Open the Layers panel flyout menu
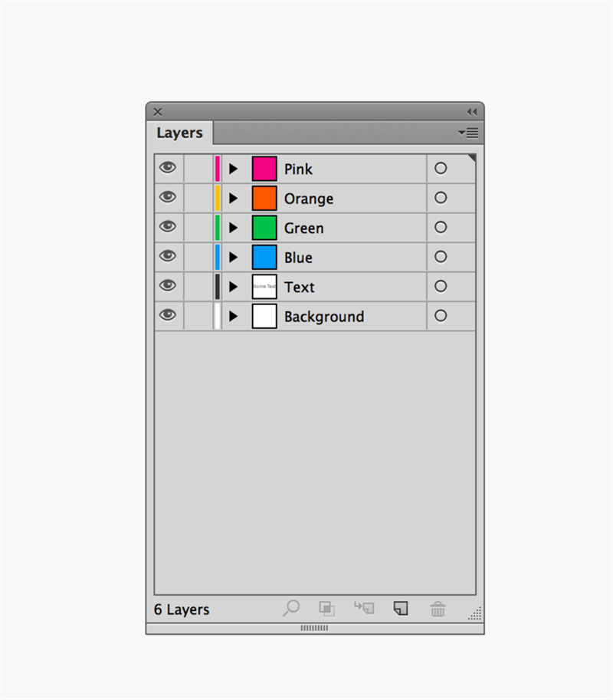 pos(468,133)
